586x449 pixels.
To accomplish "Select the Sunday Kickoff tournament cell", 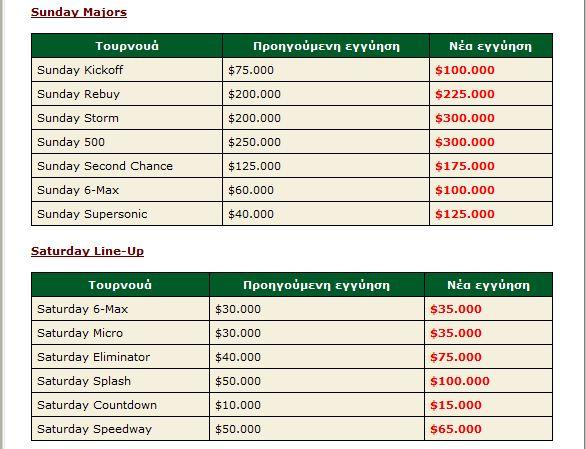I will pos(127,70).
